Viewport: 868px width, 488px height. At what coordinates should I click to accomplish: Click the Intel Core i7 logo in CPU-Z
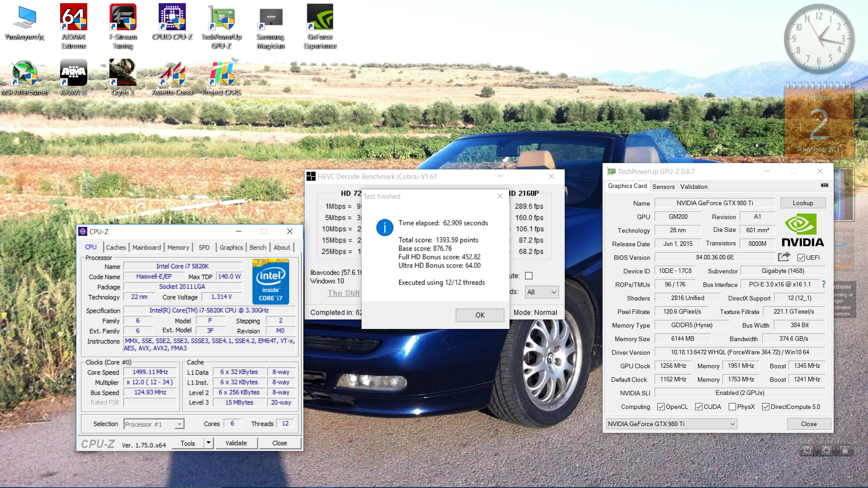270,281
